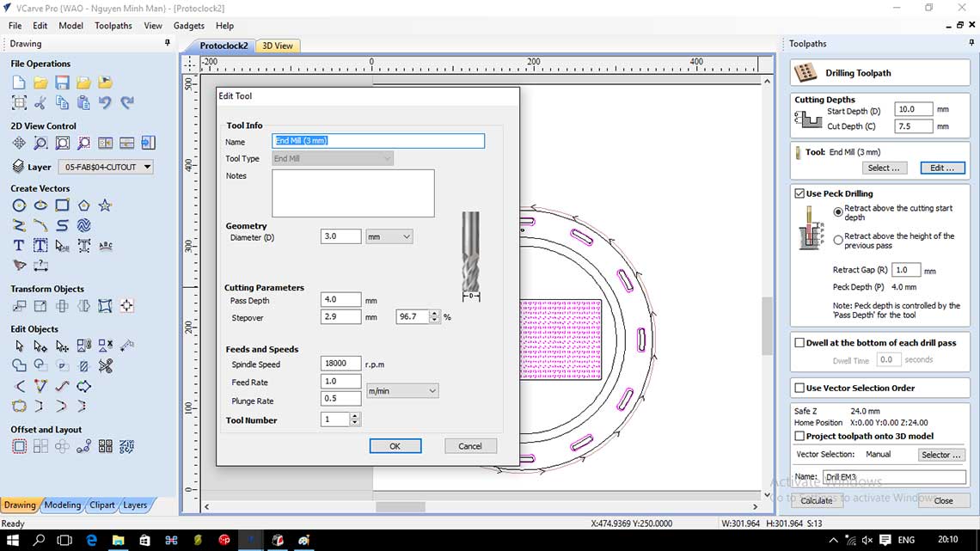Click the Start Depth (D) field
Image resolution: width=980 pixels, height=551 pixels.
(x=913, y=109)
